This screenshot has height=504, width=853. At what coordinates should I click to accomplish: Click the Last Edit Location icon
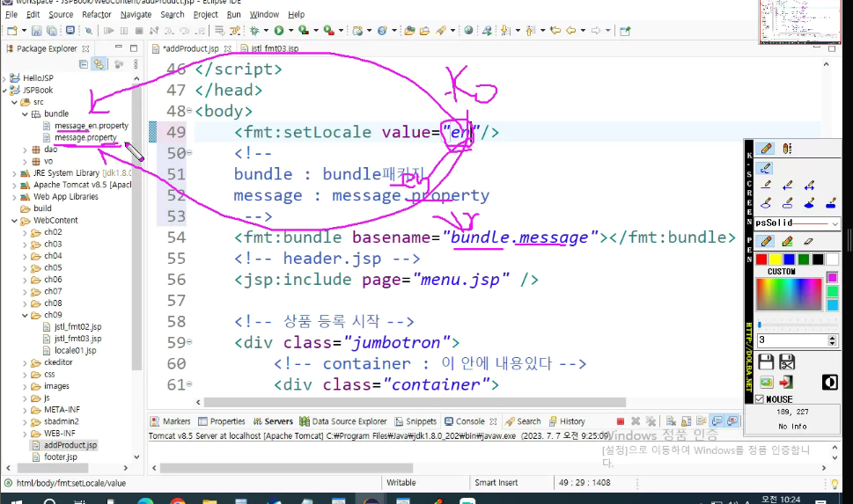[555, 31]
